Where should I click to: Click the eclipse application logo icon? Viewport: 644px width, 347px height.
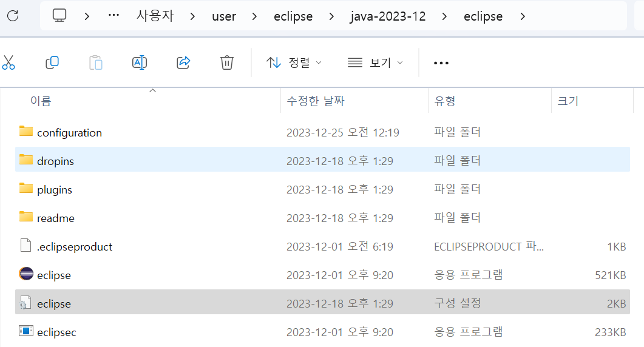(26, 274)
